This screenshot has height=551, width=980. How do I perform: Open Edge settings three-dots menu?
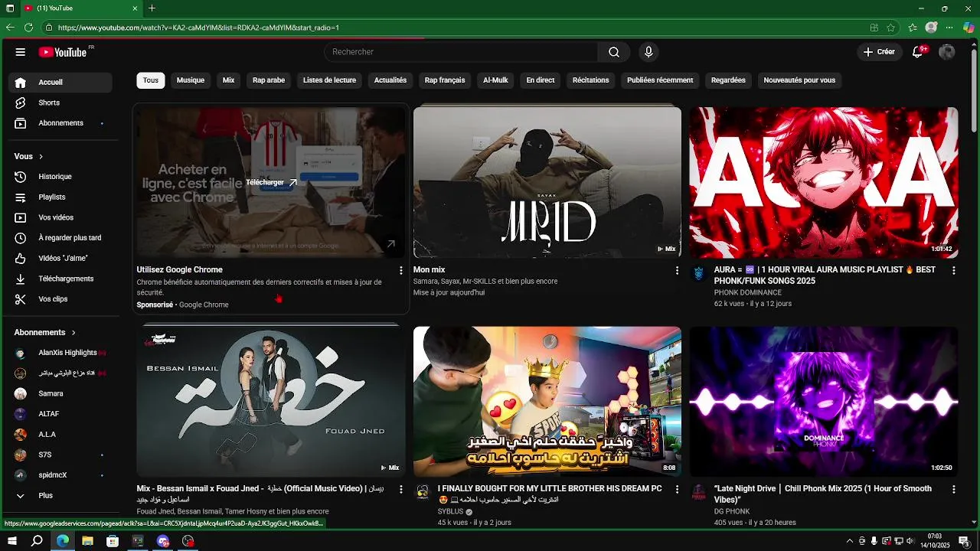point(949,28)
